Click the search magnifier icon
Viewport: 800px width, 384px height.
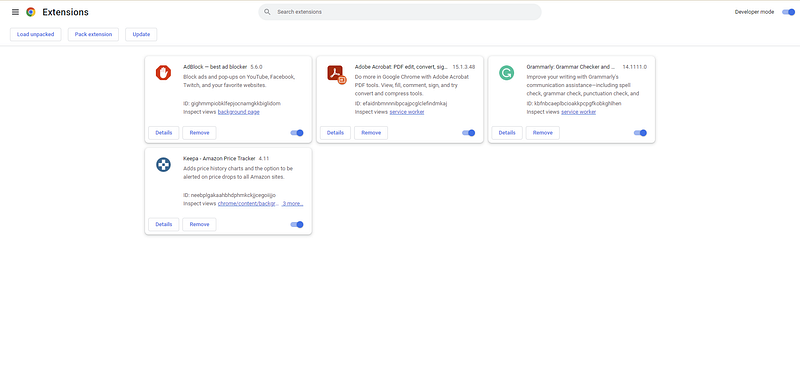pyautogui.click(x=267, y=12)
